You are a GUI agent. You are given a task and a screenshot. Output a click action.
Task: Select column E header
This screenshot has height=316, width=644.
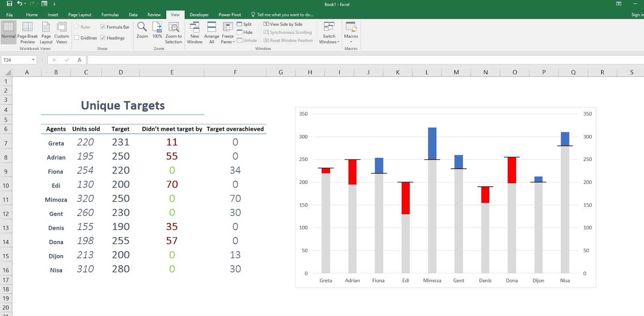(172, 72)
